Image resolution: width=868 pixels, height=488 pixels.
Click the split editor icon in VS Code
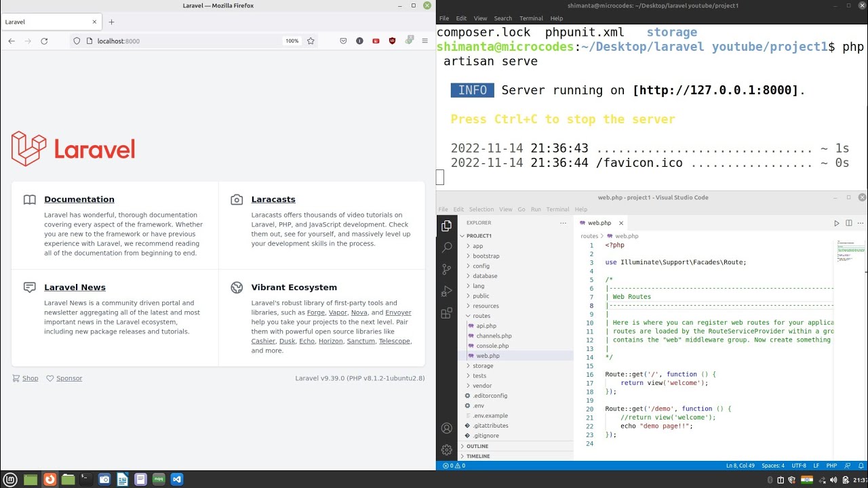[x=848, y=223]
